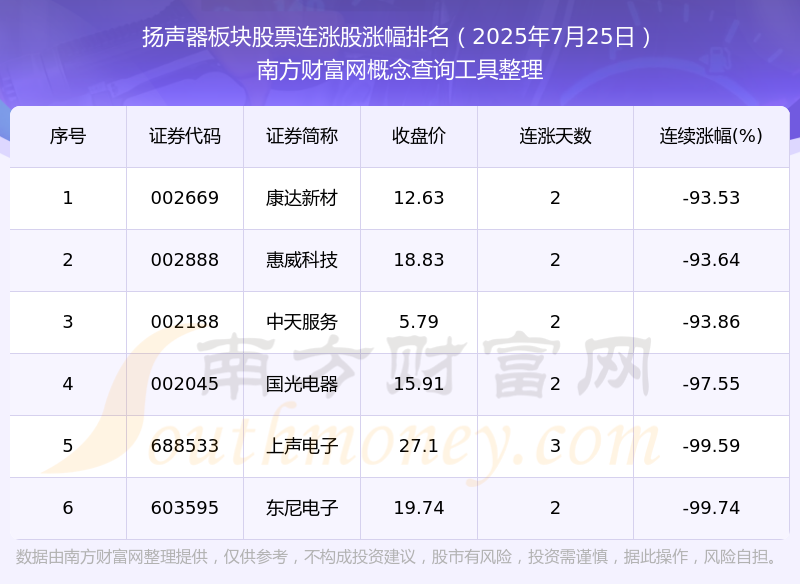Select stock code 002669
Screen dimensions: 800x584
(x=185, y=198)
